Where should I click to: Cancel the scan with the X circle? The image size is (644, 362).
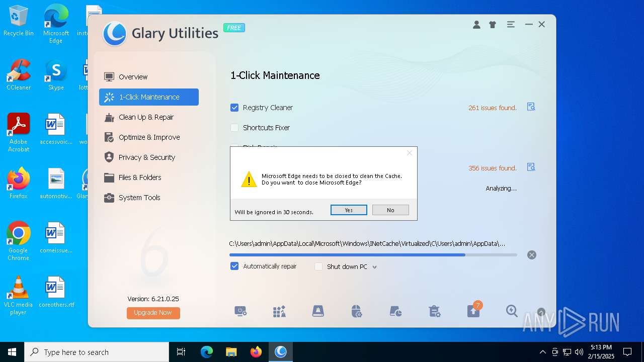(x=532, y=255)
